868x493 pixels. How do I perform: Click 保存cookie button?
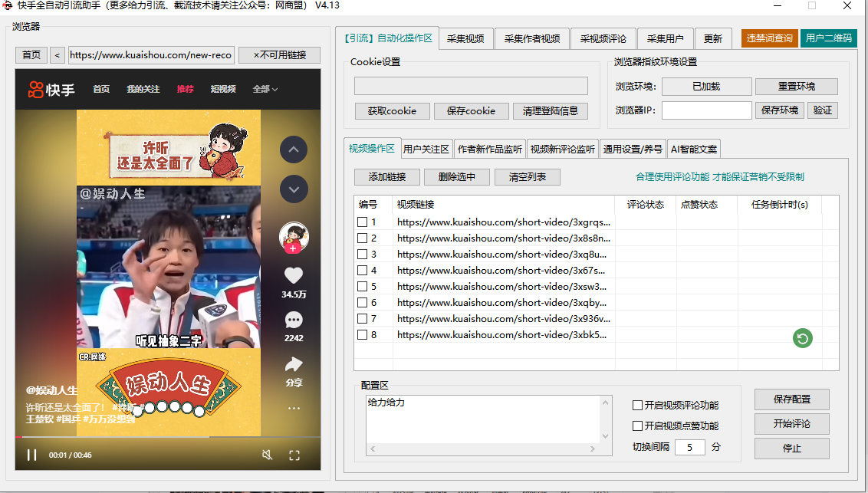point(471,110)
